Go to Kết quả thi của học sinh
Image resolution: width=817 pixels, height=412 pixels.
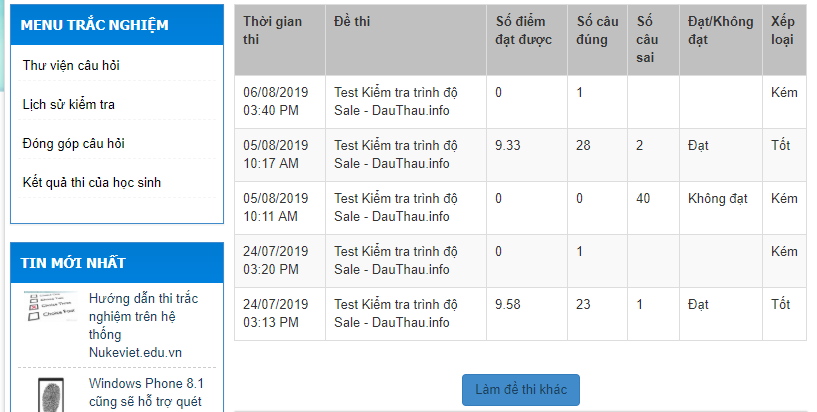tap(92, 183)
